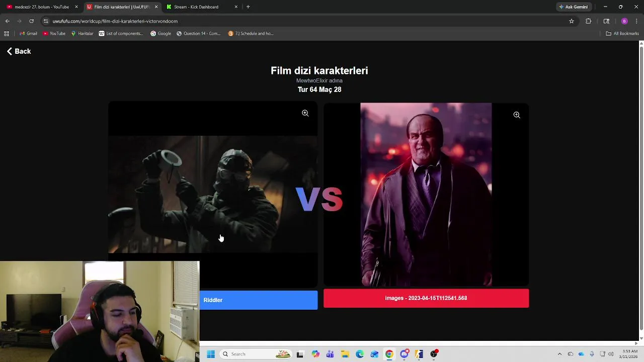
Task: Click the microphone icon in system tray
Action: point(592,354)
